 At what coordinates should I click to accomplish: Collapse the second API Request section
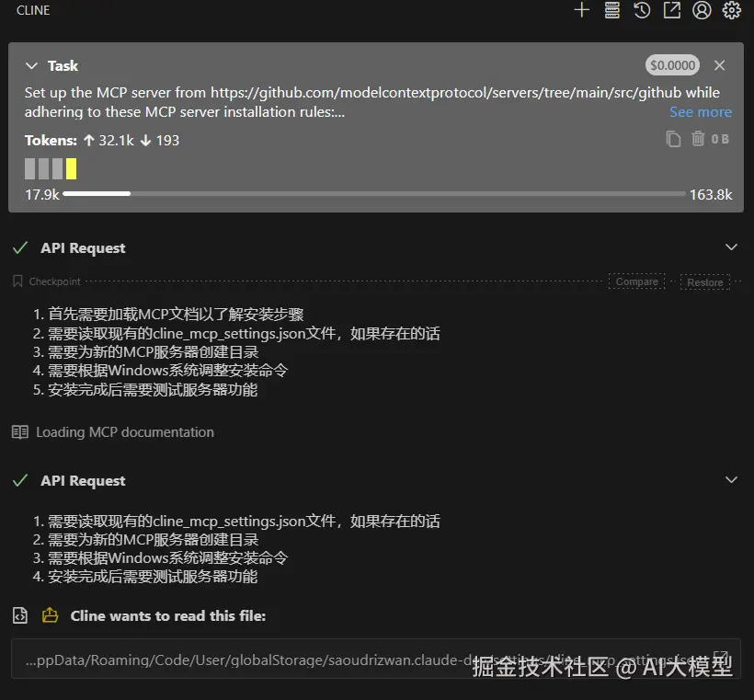[x=731, y=479]
